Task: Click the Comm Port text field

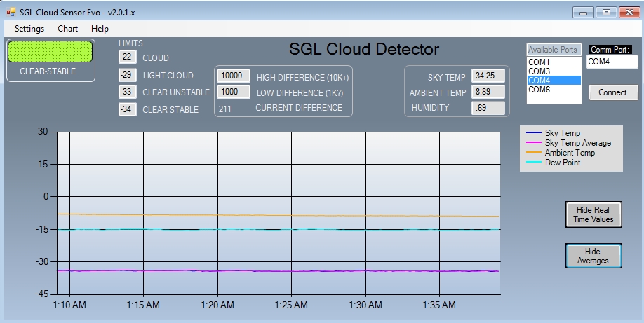Action: [612, 62]
